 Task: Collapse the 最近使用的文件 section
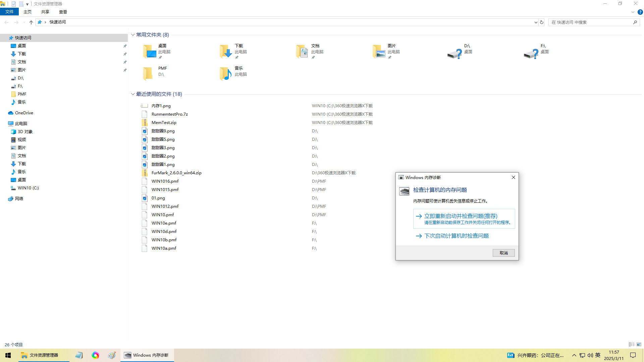pyautogui.click(x=133, y=94)
